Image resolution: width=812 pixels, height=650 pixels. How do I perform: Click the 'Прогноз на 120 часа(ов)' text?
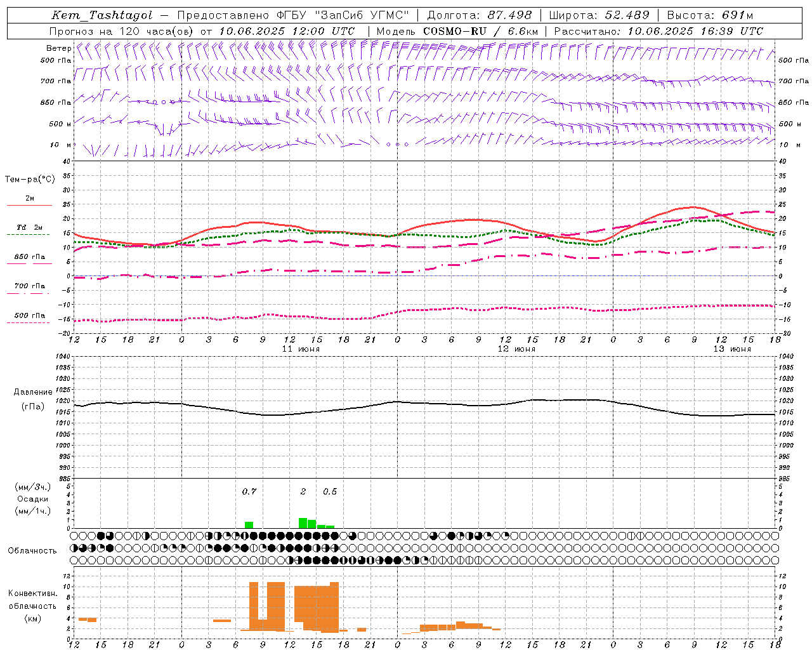pyautogui.click(x=122, y=31)
